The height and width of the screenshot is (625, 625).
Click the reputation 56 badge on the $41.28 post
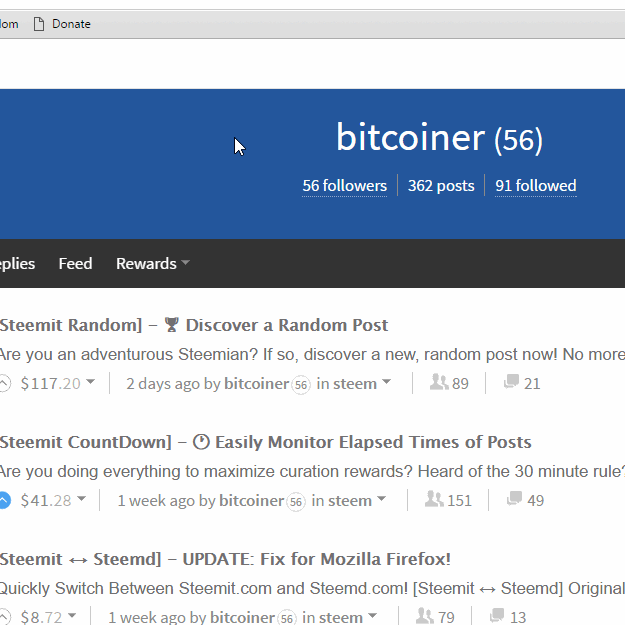tap(296, 501)
